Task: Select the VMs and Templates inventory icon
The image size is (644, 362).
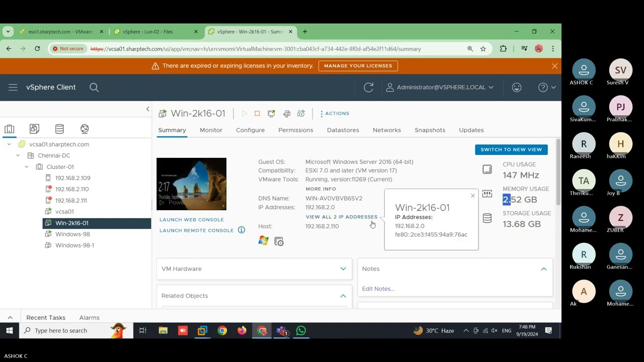Action: click(x=34, y=129)
